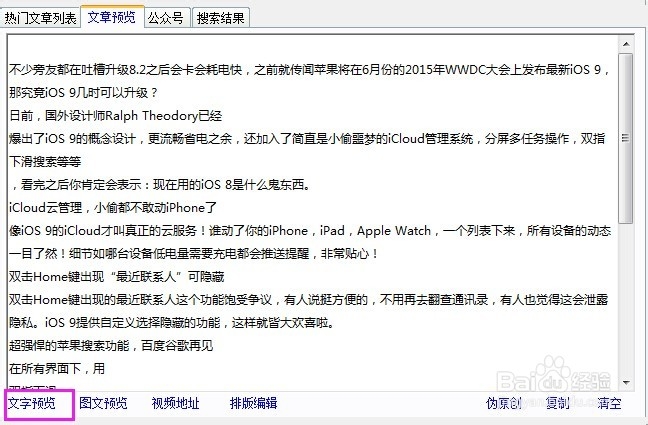Switch to the 热门文章列表 tab
Screen dimensions: 648x425
40,18
